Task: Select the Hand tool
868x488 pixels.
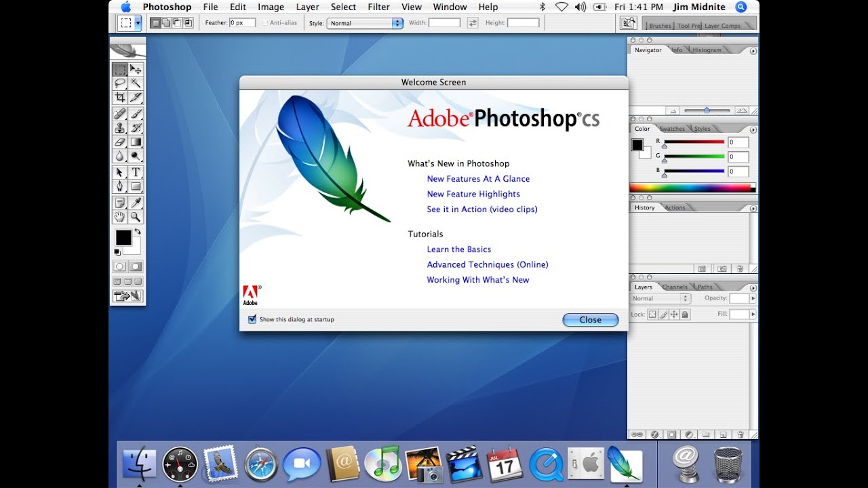Action: tap(120, 217)
